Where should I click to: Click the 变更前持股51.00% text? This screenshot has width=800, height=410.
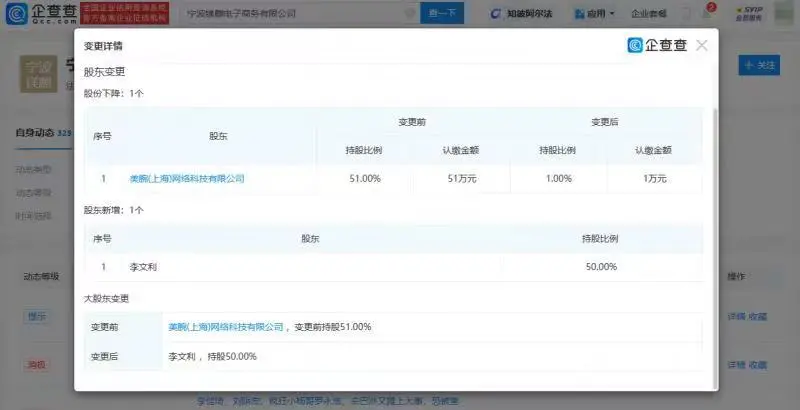click(333, 327)
